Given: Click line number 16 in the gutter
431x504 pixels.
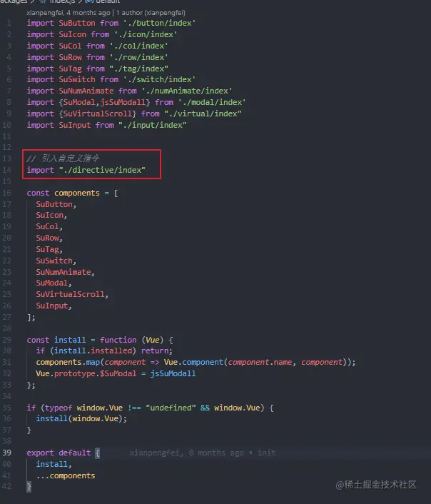Looking at the screenshot, I should tap(6, 193).
